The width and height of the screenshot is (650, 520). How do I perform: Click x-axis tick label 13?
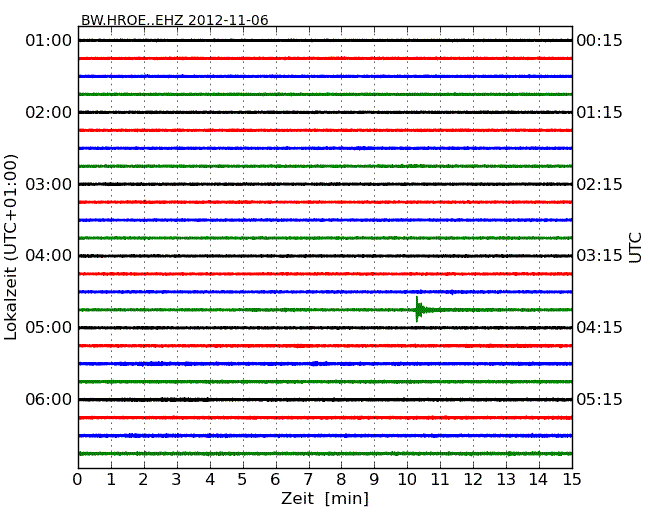(506, 480)
